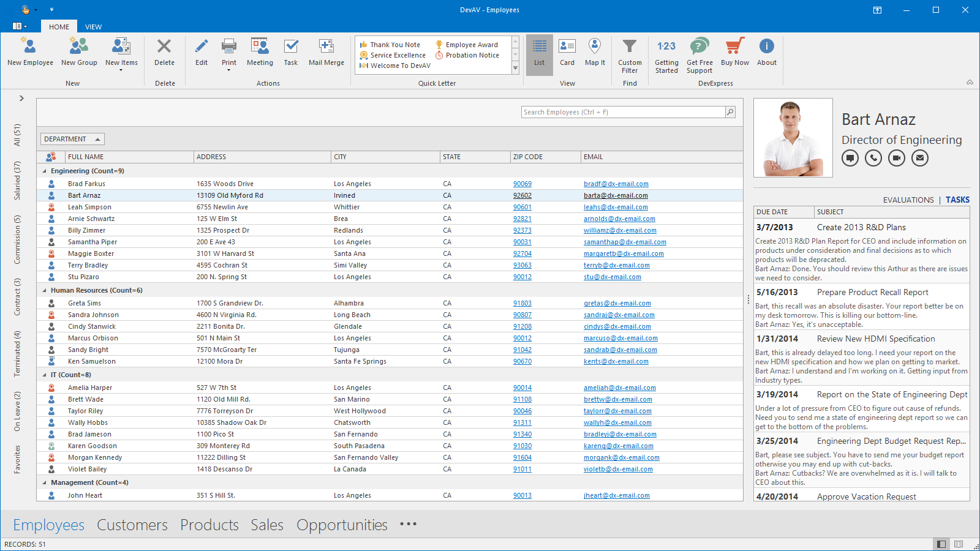Open zip code 90601 link
This screenshot has height=551, width=980.
tap(522, 207)
